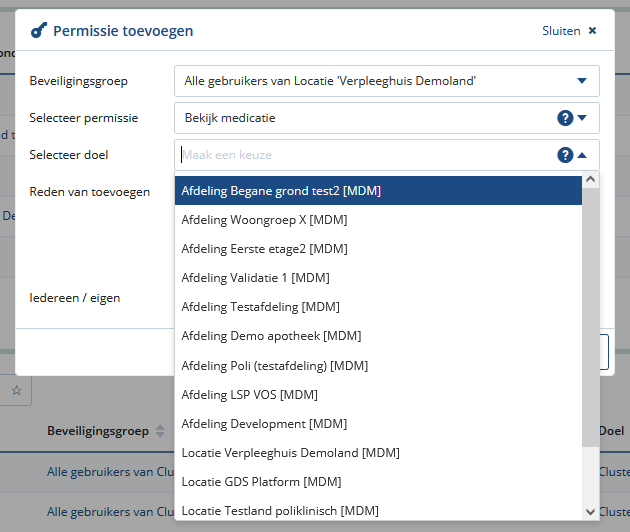
Task: Type in the Maak een keuze search field
Action: tap(360, 155)
